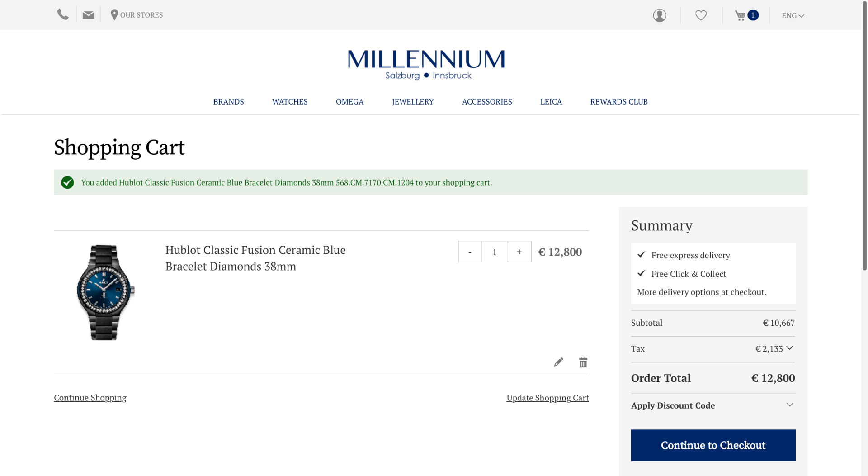The height and width of the screenshot is (476, 868).
Task: Click the Hublot watch product thumbnail
Action: (x=105, y=292)
